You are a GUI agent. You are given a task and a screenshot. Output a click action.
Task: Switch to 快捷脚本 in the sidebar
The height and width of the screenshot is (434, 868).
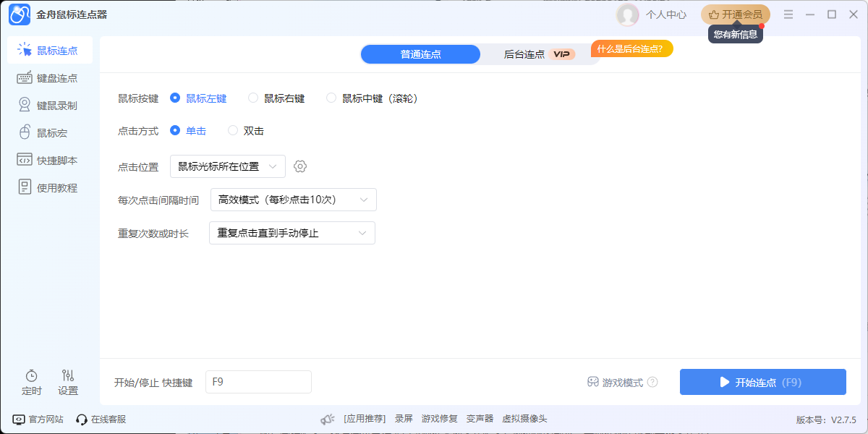[x=51, y=159]
